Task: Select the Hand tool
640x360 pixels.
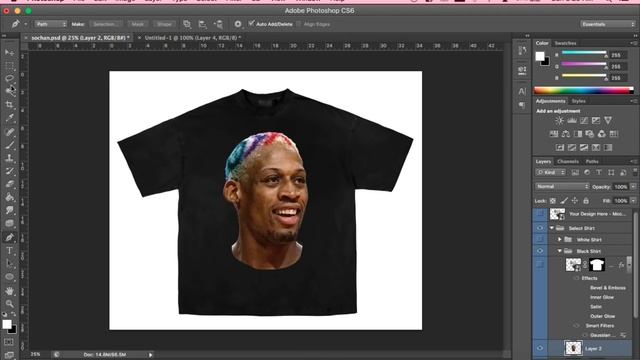Action: click(9, 291)
